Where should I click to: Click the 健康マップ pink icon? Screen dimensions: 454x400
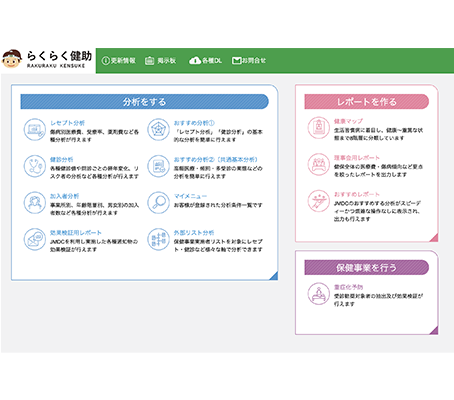pyautogui.click(x=318, y=128)
